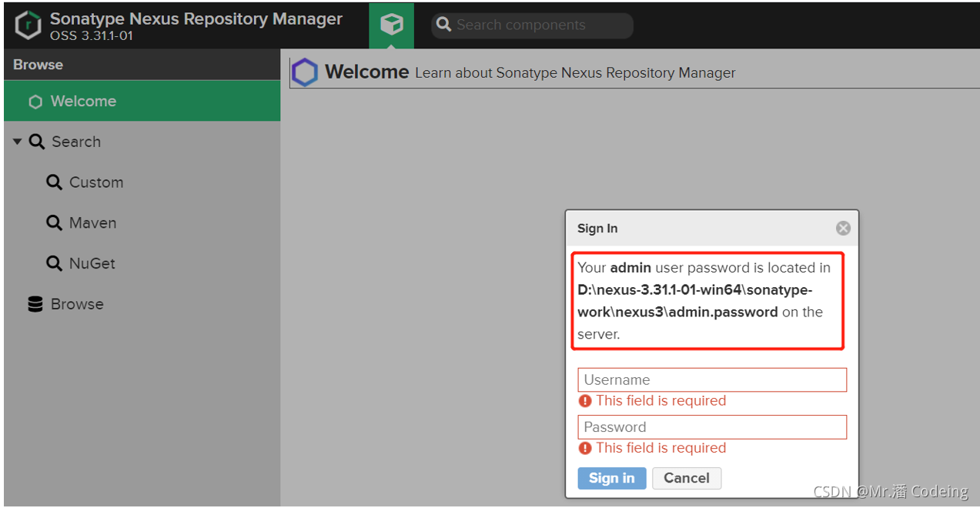This screenshot has height=508, width=980.
Task: Click the Sign in button
Action: click(612, 478)
